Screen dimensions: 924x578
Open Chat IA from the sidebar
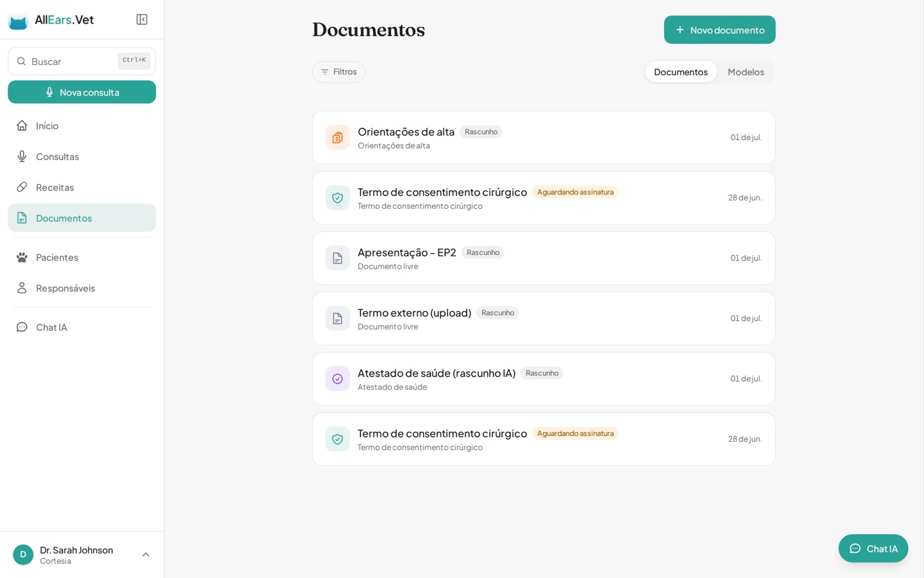click(81, 327)
